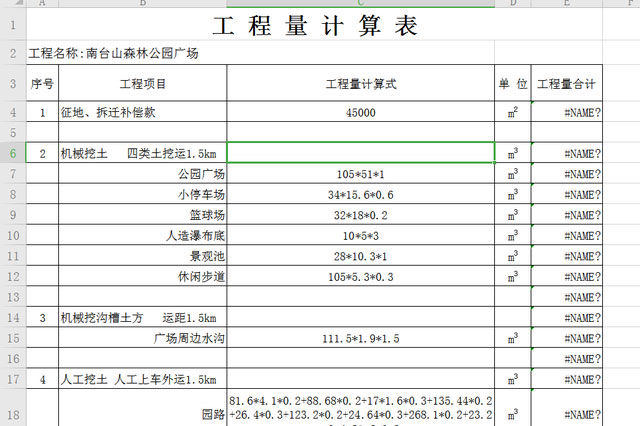This screenshot has width=640, height=426.
Task: Select row 6 via its highlighted row header
Action: click(x=13, y=153)
